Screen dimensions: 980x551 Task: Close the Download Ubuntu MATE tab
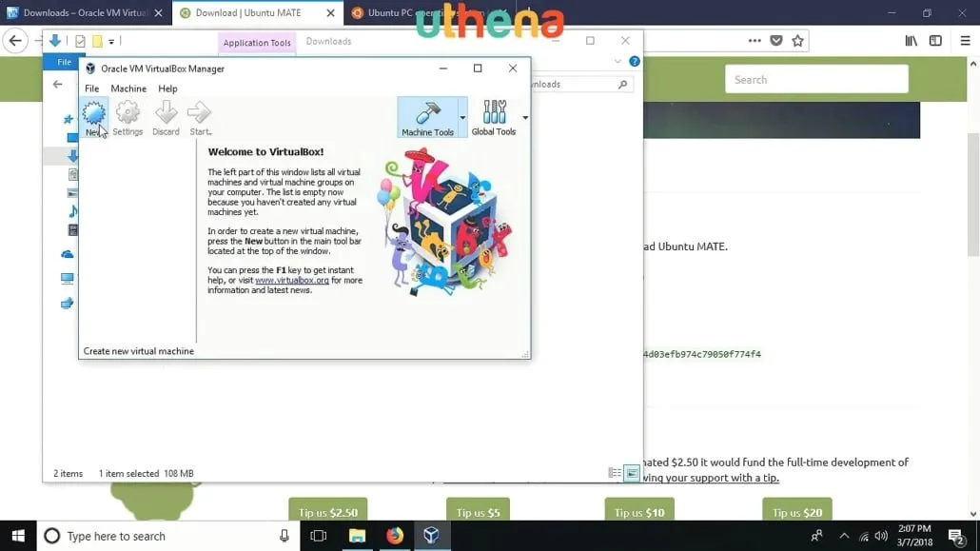(330, 13)
